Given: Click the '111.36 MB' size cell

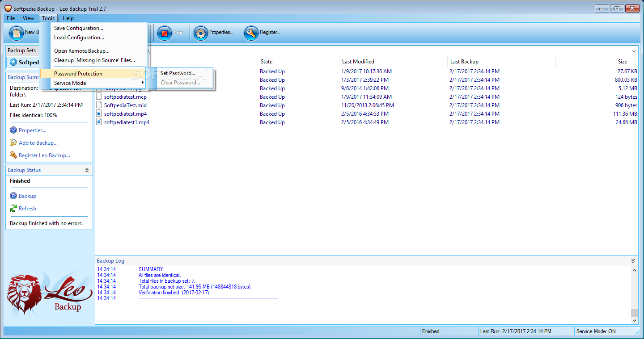Looking at the screenshot, I should coord(625,114).
